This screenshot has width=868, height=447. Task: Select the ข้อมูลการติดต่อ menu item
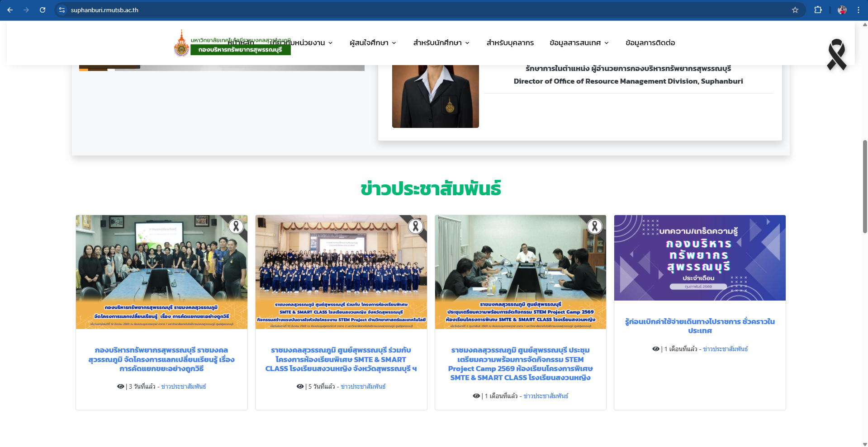coord(650,43)
